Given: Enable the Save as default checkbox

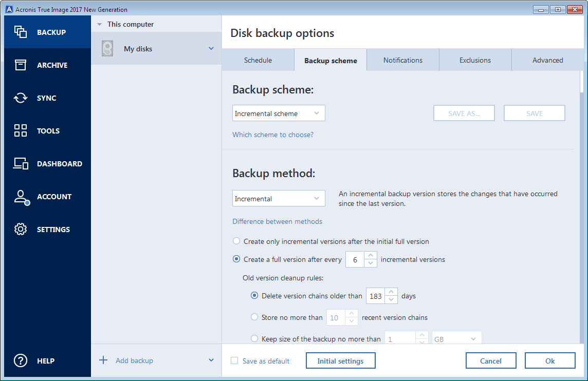Looking at the screenshot, I should (234, 361).
